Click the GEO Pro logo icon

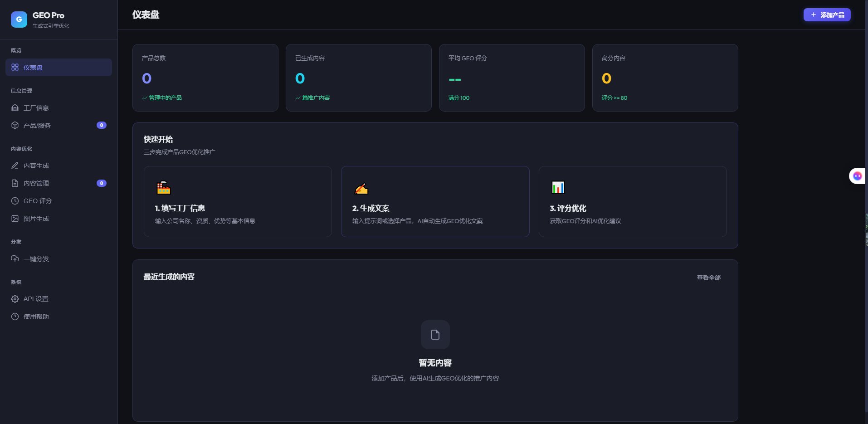click(19, 19)
